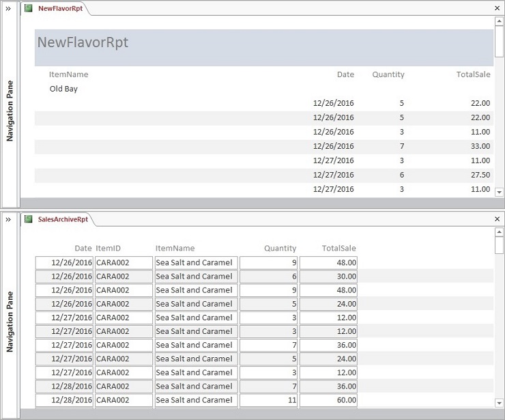Click the TotalSale column header in NewFlavorRpt
The width and height of the screenshot is (505, 420).
click(473, 74)
